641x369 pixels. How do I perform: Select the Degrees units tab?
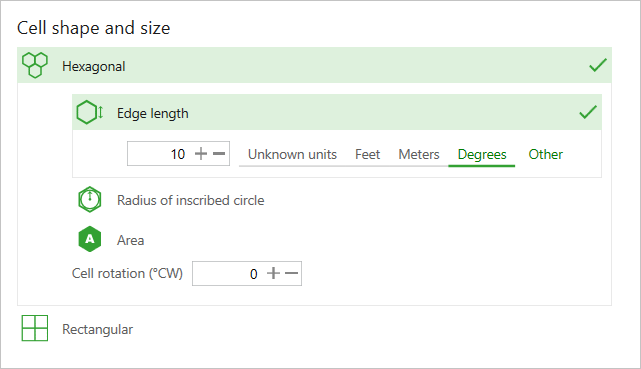482,154
